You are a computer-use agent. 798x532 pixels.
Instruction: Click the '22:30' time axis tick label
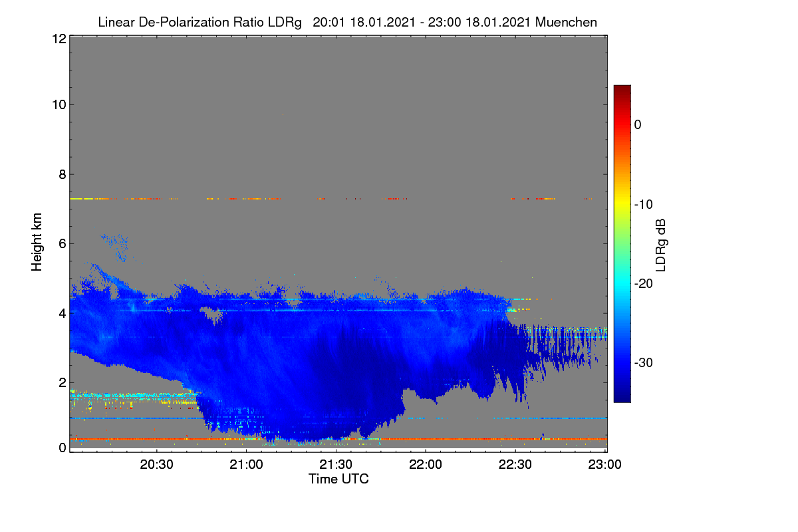tap(515, 464)
